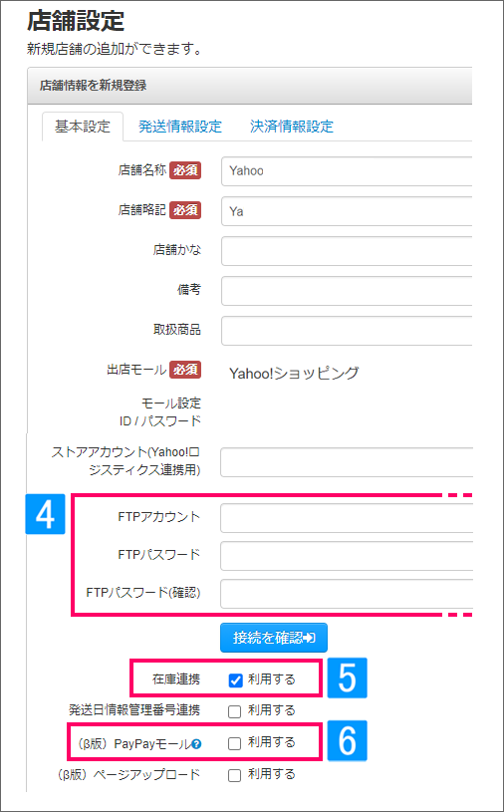The height and width of the screenshot is (812, 504).
Task: Uncheck the 在庫連携 利用する checkbox
Action: (235, 680)
